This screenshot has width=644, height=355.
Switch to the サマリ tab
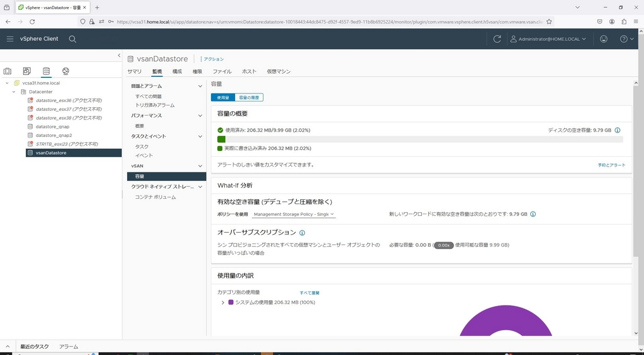(x=134, y=71)
